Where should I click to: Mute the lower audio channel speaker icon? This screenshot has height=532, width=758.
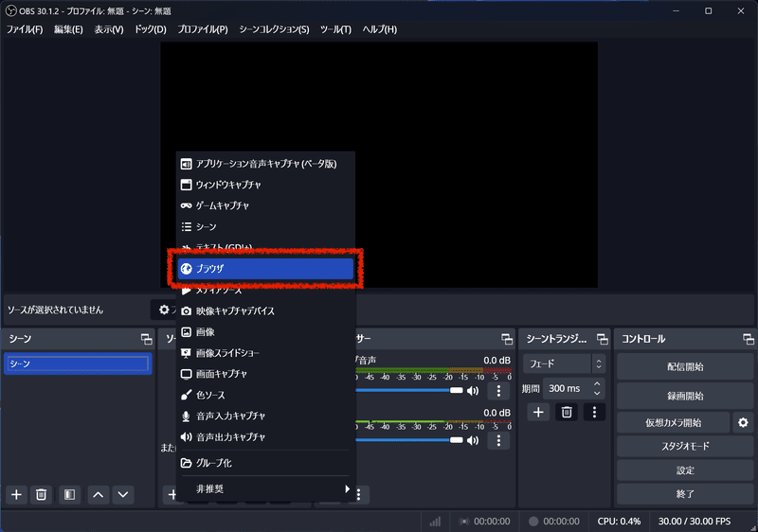(x=473, y=440)
